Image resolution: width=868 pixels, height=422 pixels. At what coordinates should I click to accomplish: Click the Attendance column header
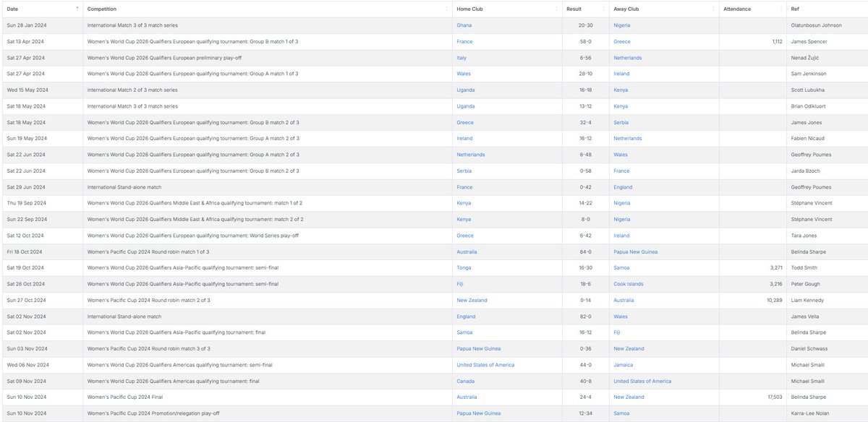(x=752, y=9)
